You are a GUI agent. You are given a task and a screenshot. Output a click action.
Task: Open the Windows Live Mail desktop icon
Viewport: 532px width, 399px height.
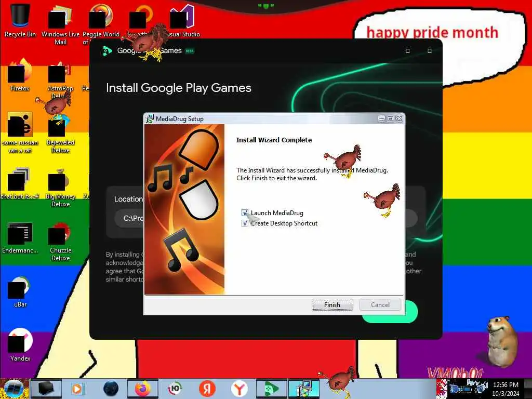point(60,24)
